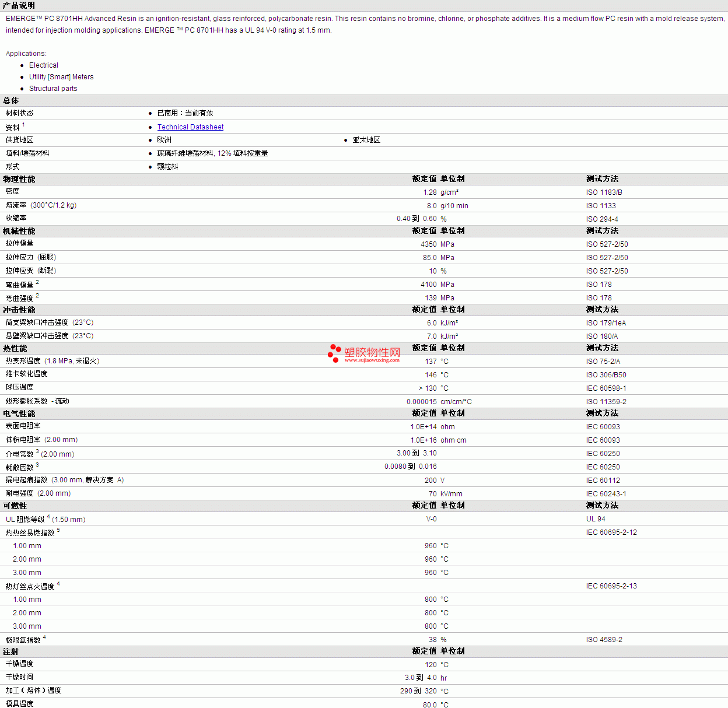This screenshot has height=708, width=728.
Task: Select the 表面电阻率 label
Action: pos(23,426)
